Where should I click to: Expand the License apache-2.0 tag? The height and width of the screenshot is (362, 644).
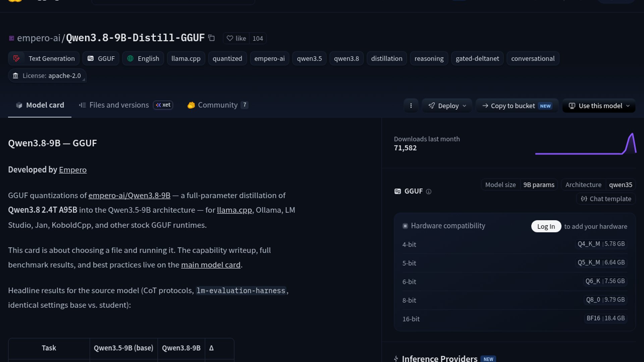[x=47, y=76]
